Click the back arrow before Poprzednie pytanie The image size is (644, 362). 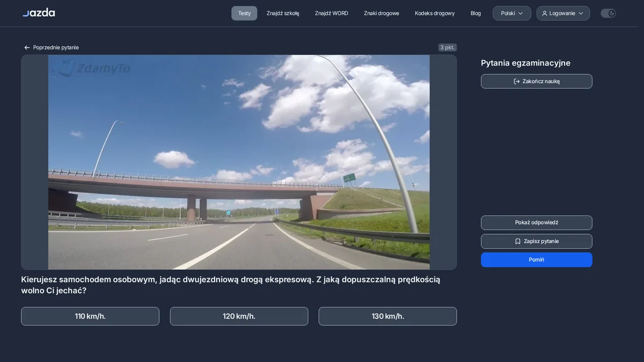tap(27, 48)
